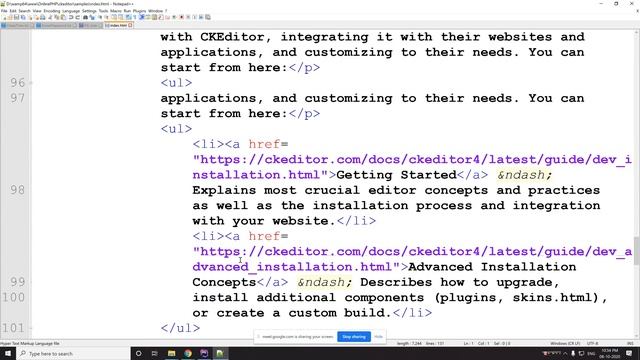The width and height of the screenshot is (640, 360).
Task: Click Hide in the Meet sharing bar
Action: pos(378,337)
